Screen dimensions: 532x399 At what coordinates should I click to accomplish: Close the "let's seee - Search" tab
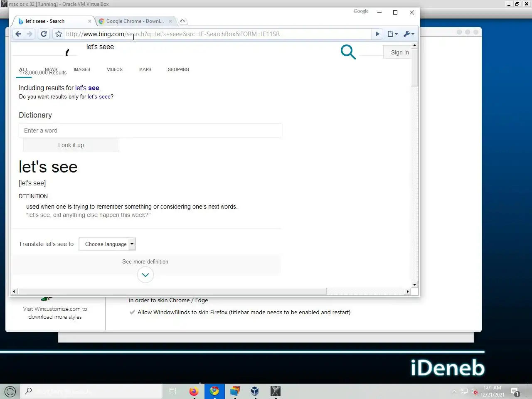coord(89,21)
